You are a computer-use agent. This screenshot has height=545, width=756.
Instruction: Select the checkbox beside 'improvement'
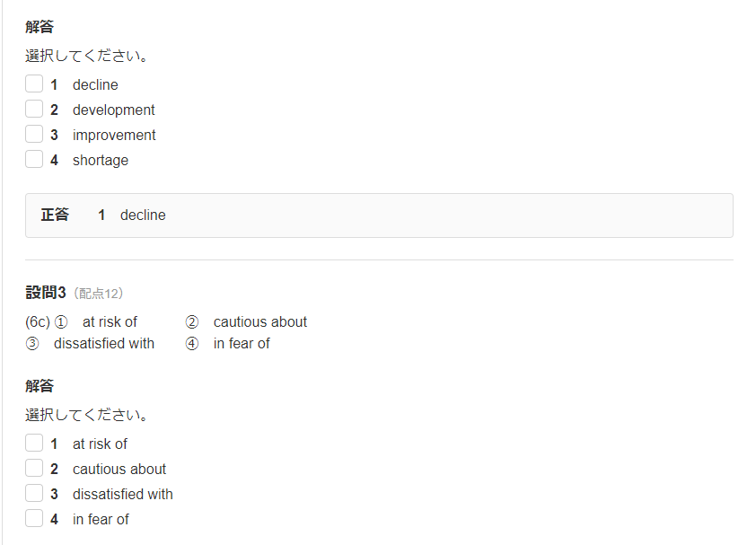pyautogui.click(x=34, y=135)
